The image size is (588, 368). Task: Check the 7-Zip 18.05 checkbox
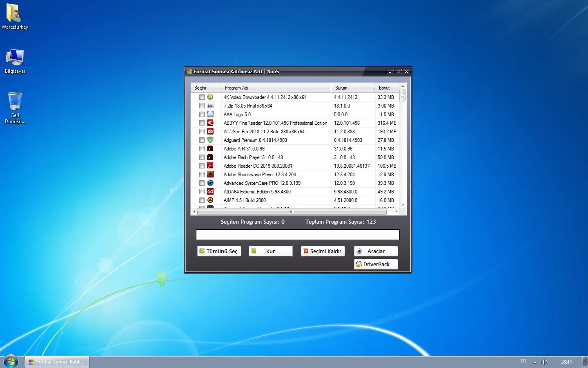[x=202, y=106]
